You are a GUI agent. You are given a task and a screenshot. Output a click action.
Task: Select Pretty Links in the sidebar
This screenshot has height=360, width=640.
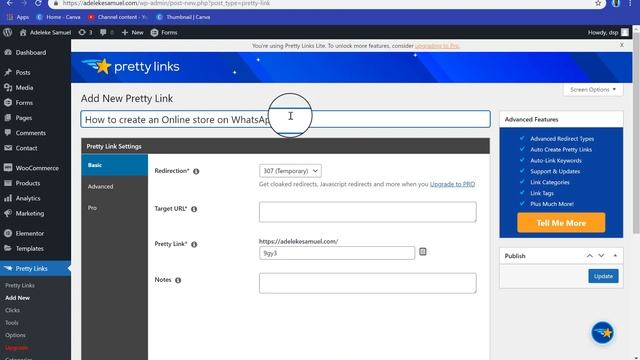[36, 268]
